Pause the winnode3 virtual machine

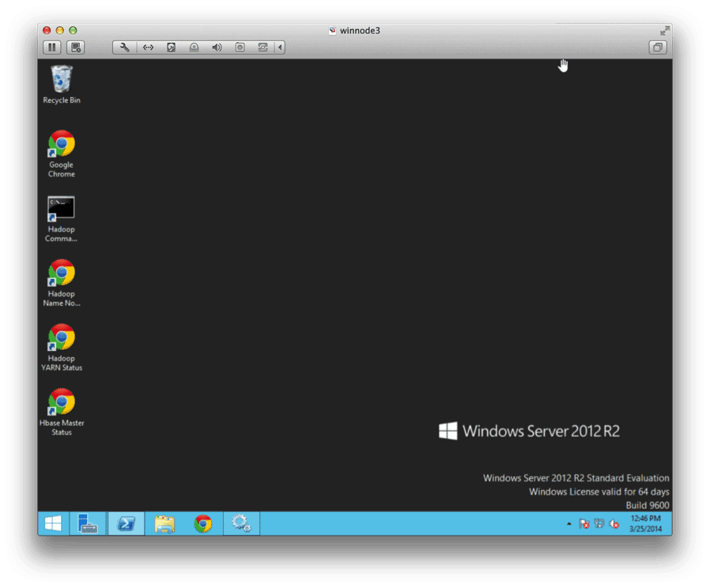52,47
